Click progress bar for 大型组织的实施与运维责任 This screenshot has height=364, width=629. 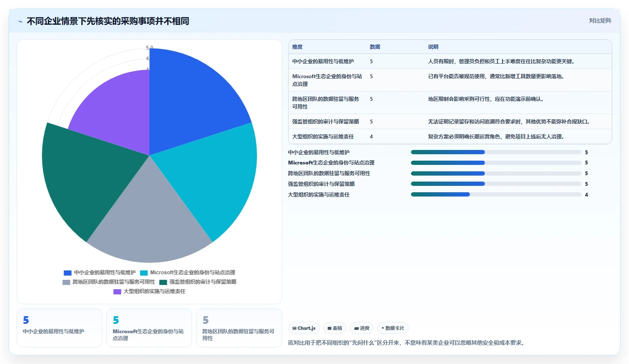(x=496, y=194)
